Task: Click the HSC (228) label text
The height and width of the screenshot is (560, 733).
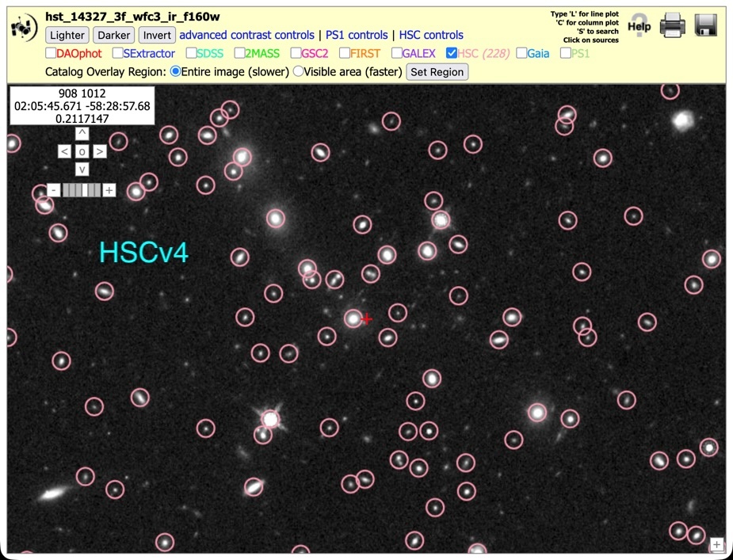Action: [483, 53]
